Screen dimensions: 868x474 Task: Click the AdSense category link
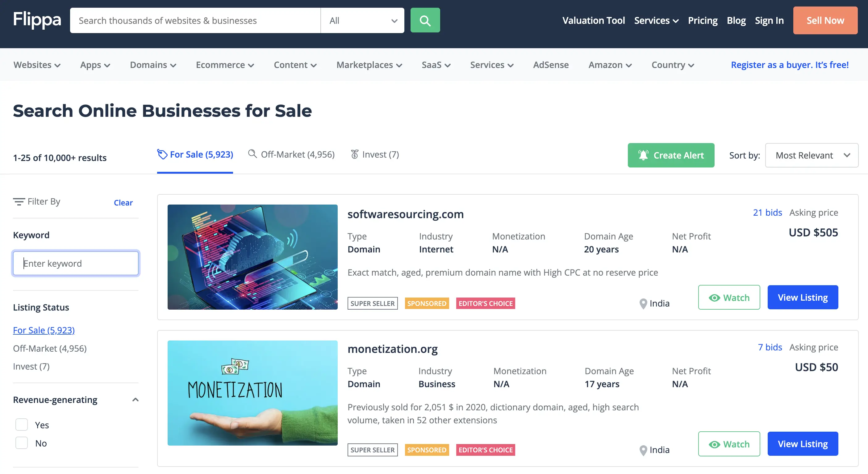point(551,65)
